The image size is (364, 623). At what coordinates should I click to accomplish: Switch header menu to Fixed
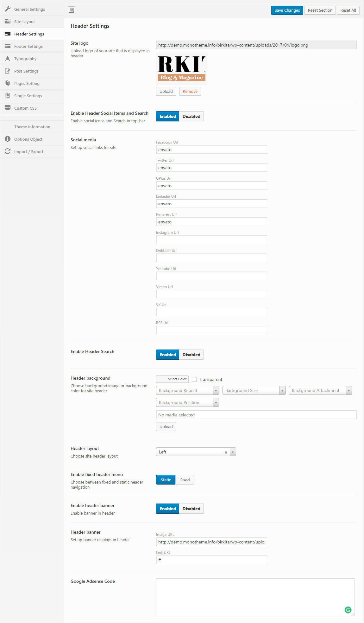pyautogui.click(x=185, y=480)
